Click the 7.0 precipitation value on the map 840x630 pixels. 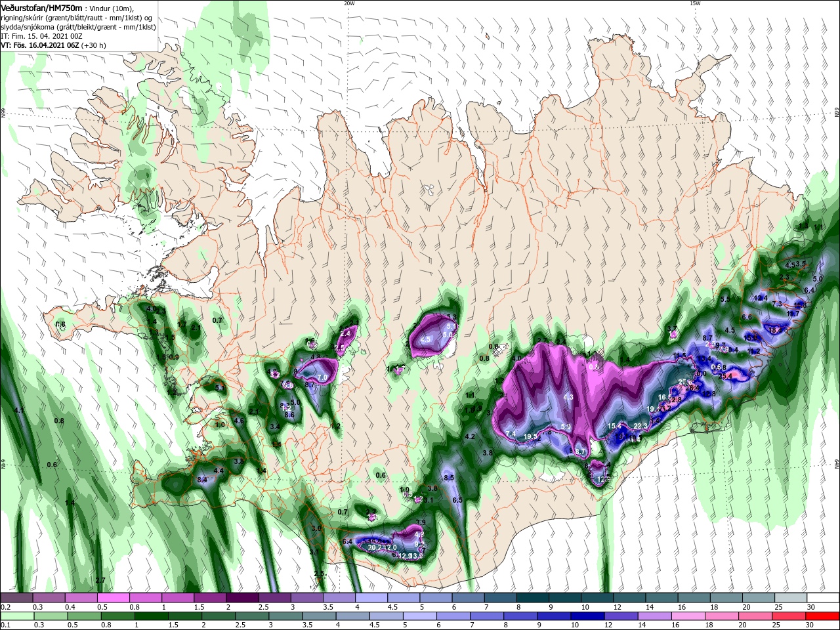coord(322,377)
